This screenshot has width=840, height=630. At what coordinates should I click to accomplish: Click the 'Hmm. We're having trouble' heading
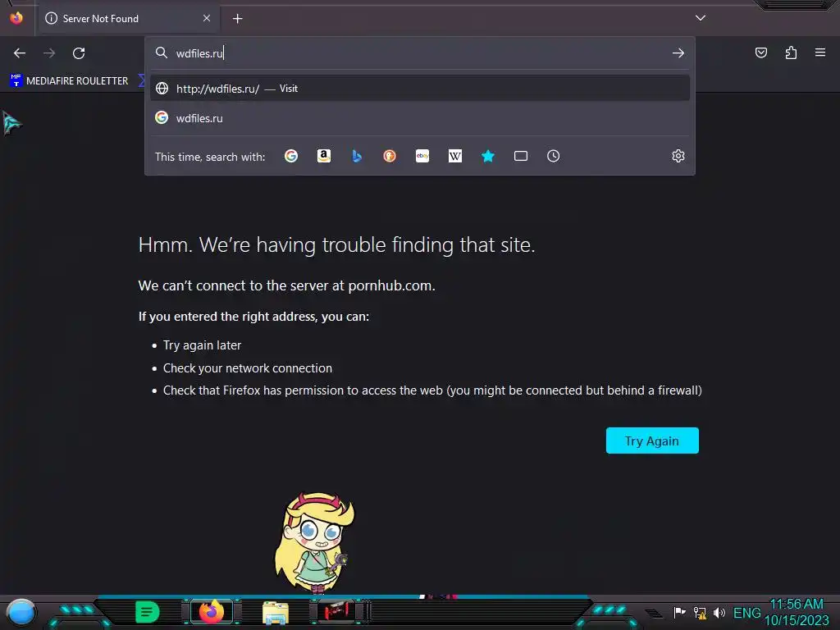click(x=336, y=244)
